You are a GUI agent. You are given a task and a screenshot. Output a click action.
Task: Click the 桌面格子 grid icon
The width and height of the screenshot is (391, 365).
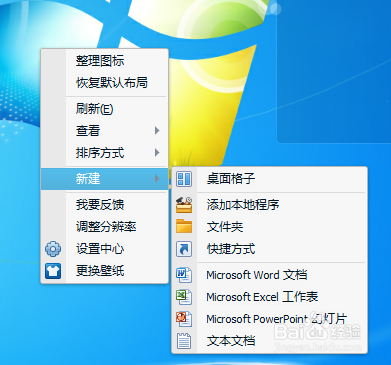click(x=184, y=179)
